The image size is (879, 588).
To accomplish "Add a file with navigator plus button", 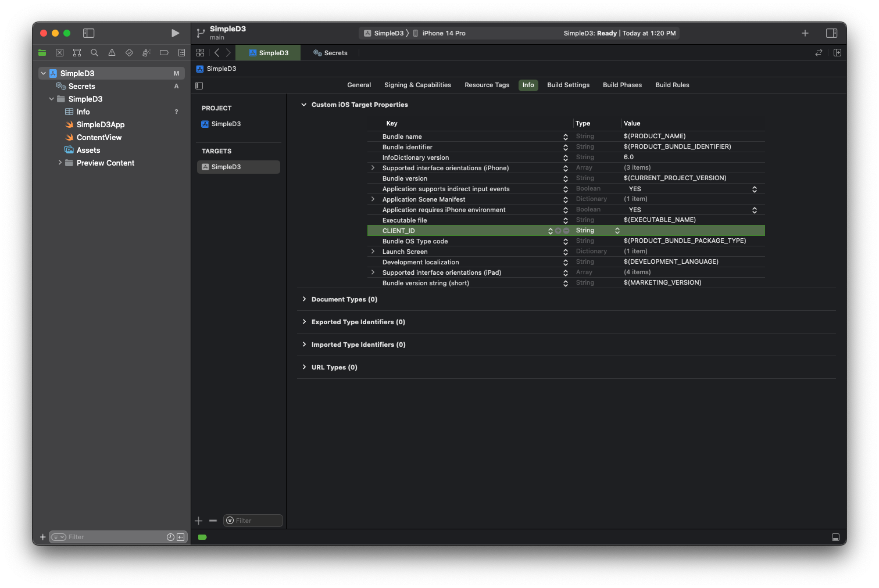I will (42, 537).
